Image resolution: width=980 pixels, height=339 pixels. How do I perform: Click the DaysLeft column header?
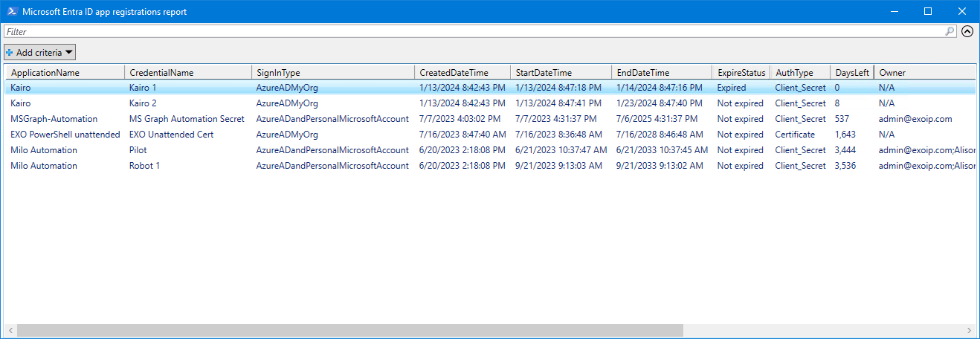851,72
